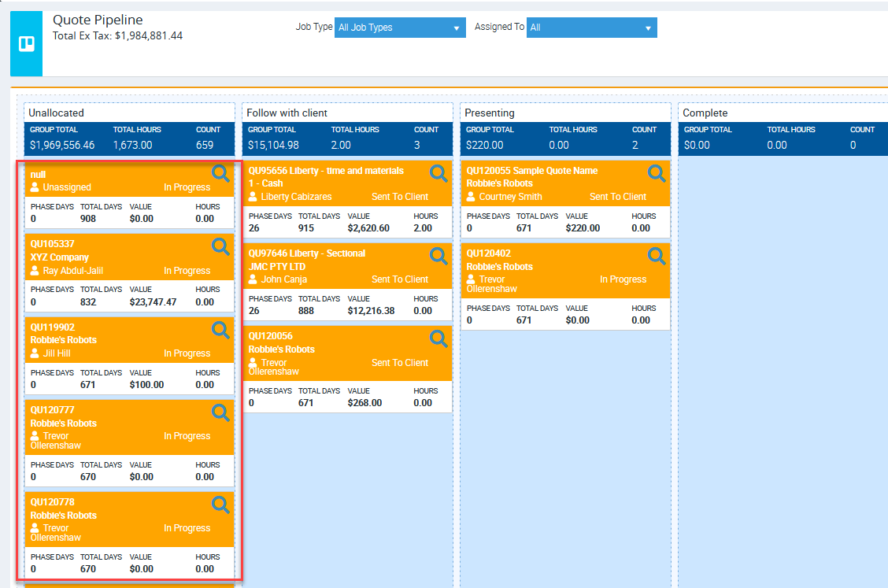The height and width of the screenshot is (588, 888).
Task: Click the Quote Pipeline board icon
Action: coord(26,43)
